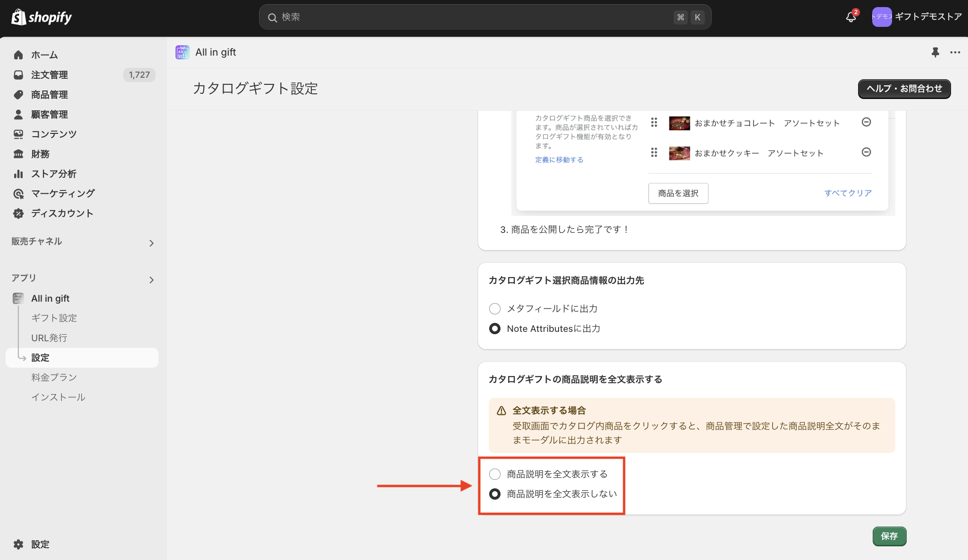Click the すべてクリア link
Screen dimensions: 968x560
click(848, 193)
